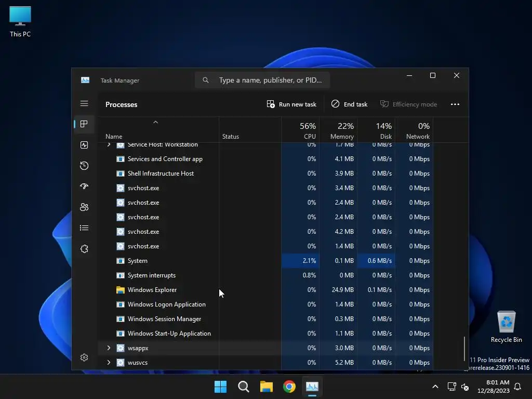Expand the wsappx process group
Viewport: 532px width, 399px height.
(109, 348)
